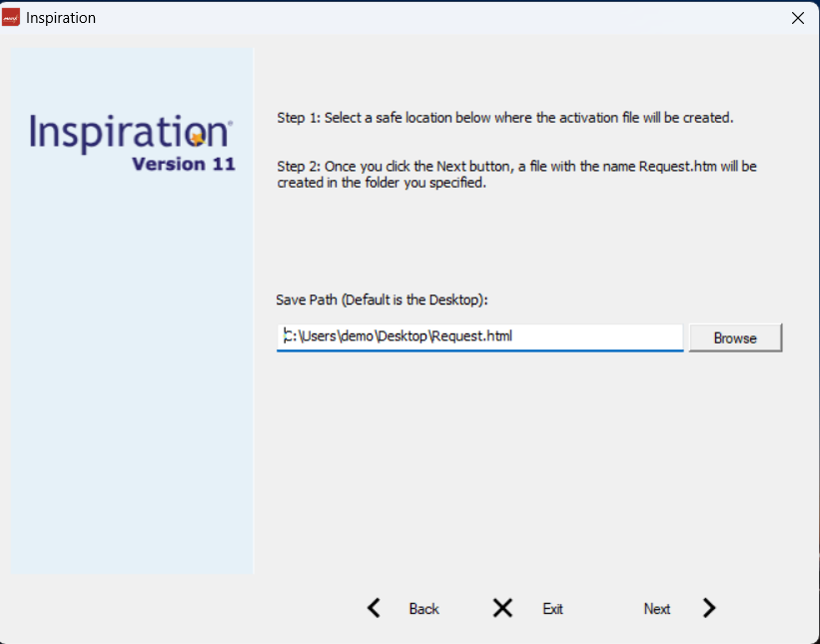The image size is (820, 644).
Task: Quit the wizard via Exit label
Action: 552,609
